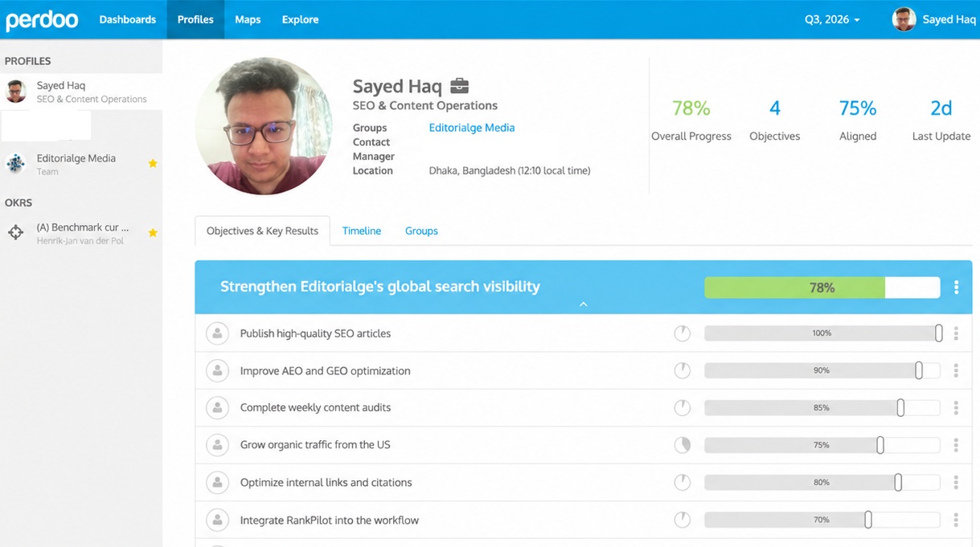Viewport: 980px width, 547px height.
Task: Toggle favorite star for Benchmark OKR
Action: click(153, 233)
